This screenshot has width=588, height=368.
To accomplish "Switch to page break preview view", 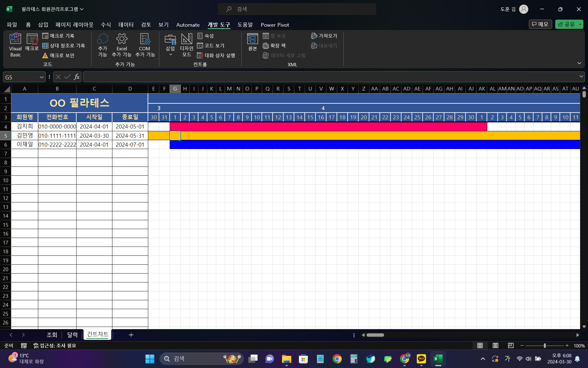I will pos(511,346).
